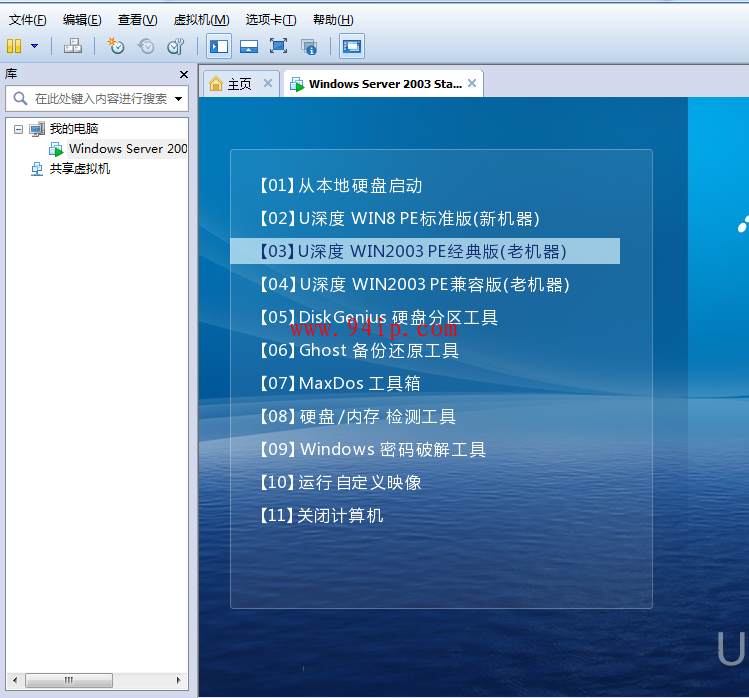The image size is (749, 698).
Task: Close the Windows Server 2003 tab
Action: coord(472,83)
